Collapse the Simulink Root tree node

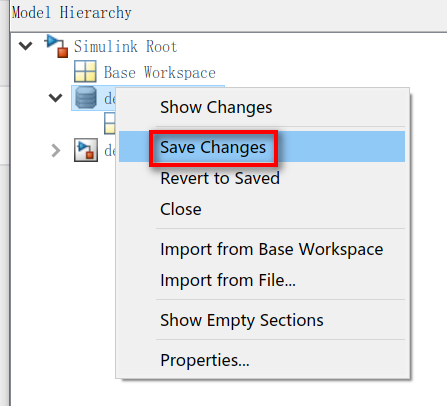coord(26,45)
